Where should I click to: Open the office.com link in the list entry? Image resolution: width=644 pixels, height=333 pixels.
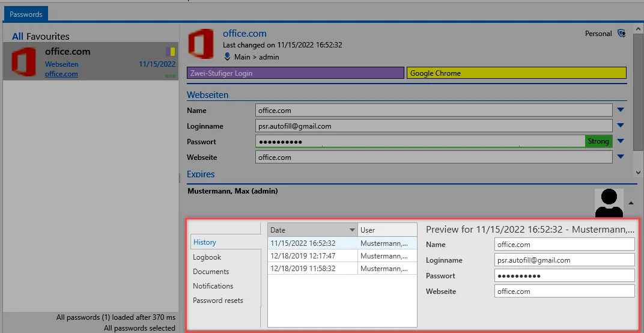click(62, 74)
